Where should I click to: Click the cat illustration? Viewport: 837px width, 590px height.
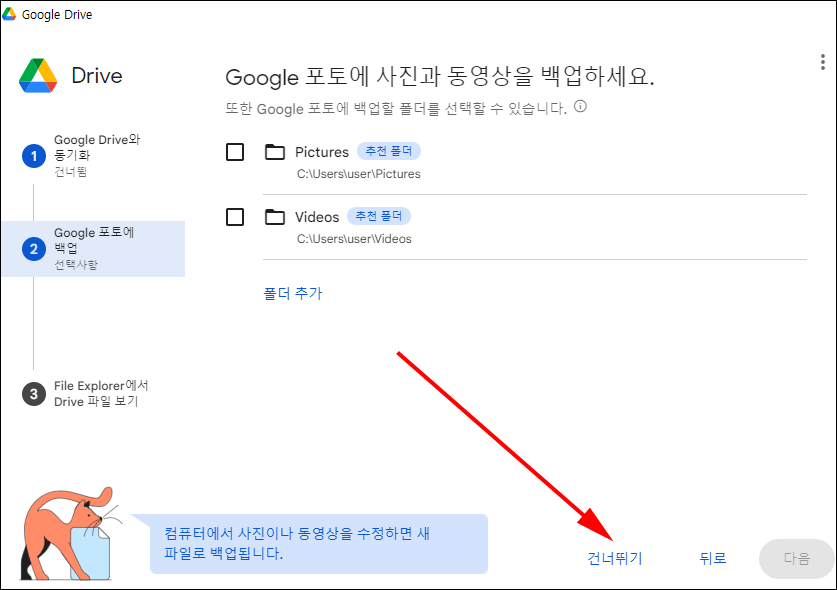point(69,534)
